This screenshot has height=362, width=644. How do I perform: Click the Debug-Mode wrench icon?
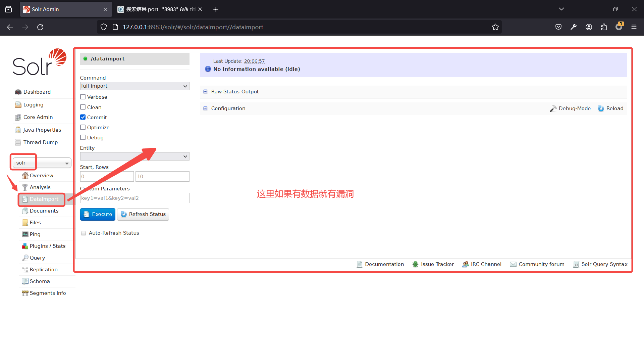[553, 108]
